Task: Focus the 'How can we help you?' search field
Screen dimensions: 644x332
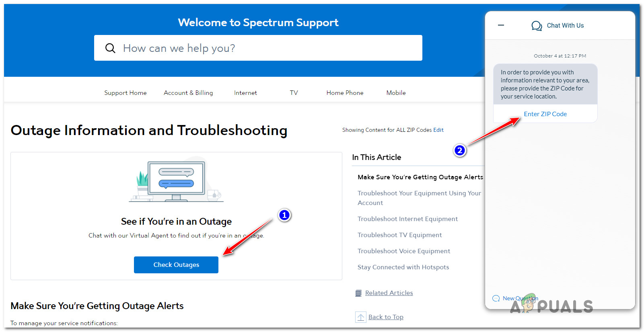Action: 258,48
